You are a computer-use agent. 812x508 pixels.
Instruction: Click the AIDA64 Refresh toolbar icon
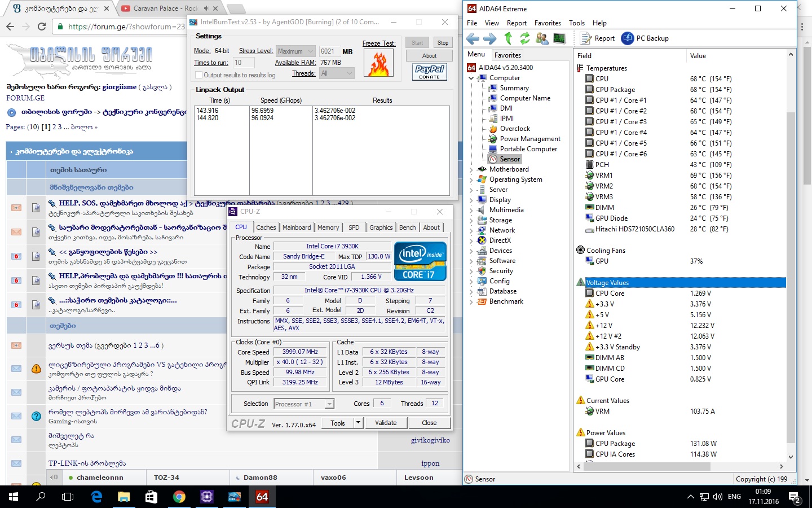[525, 38]
